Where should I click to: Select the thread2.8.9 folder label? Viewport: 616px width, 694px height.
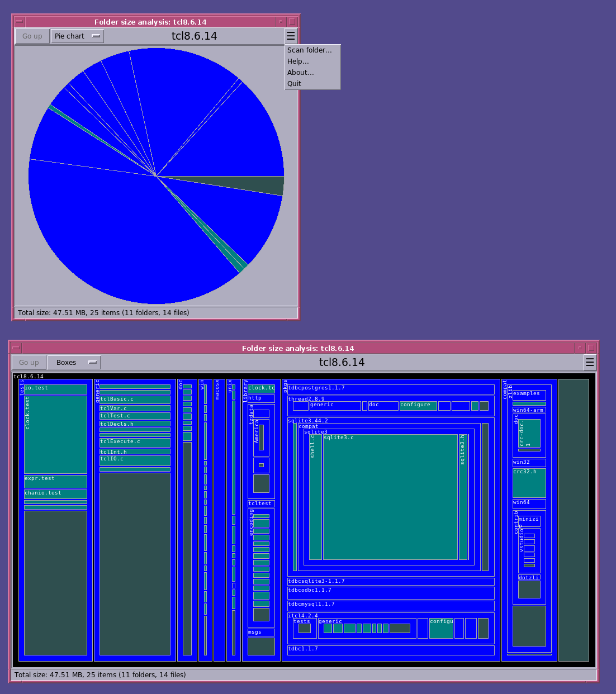[306, 399]
